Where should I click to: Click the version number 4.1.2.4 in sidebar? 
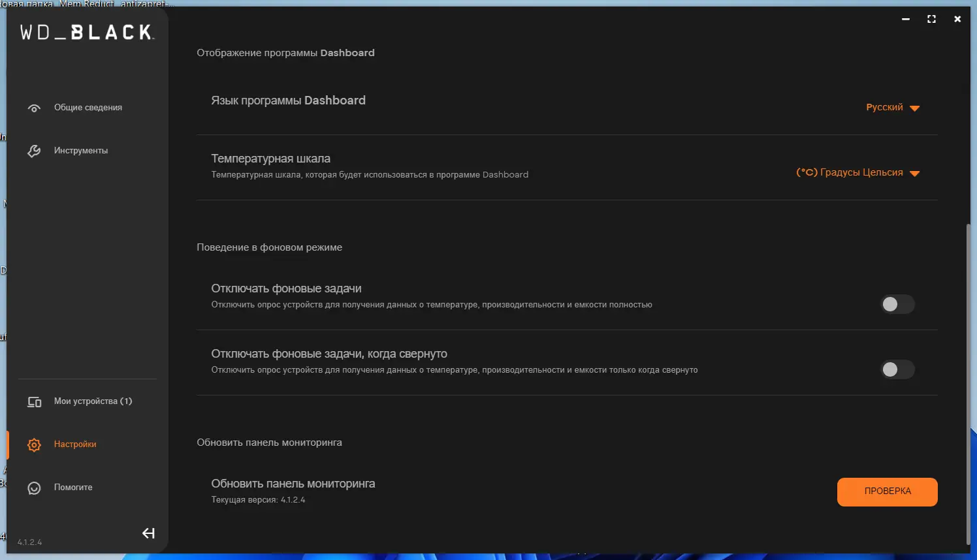[x=29, y=542]
